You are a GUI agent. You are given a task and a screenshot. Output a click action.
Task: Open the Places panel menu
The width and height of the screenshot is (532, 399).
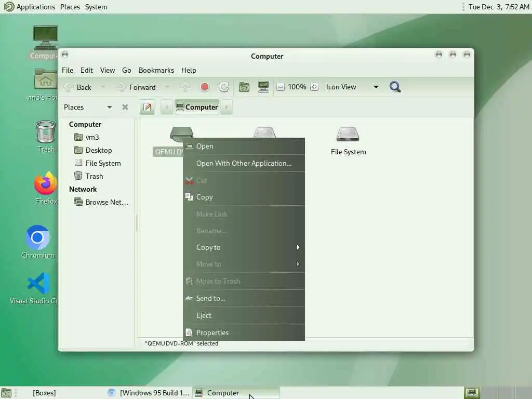point(70,7)
